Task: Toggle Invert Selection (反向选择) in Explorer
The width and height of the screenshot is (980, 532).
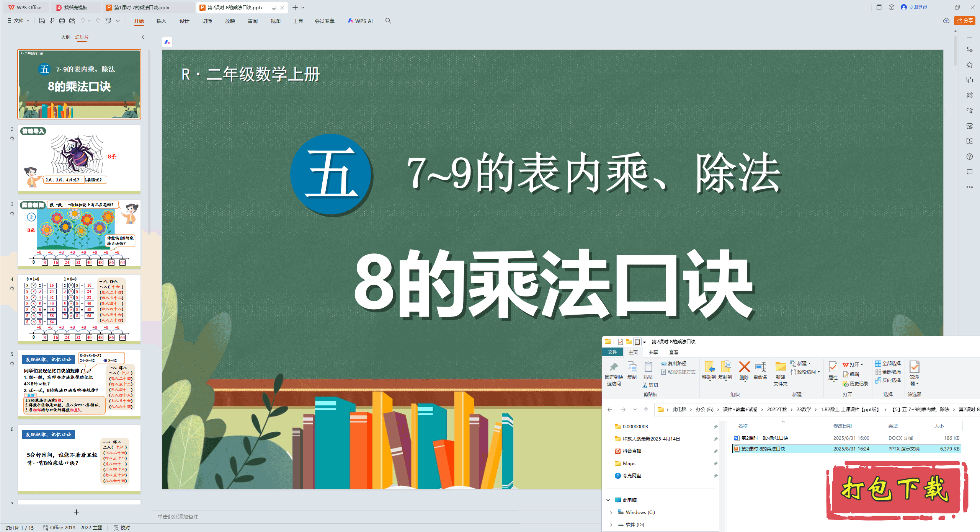Action: [888, 380]
